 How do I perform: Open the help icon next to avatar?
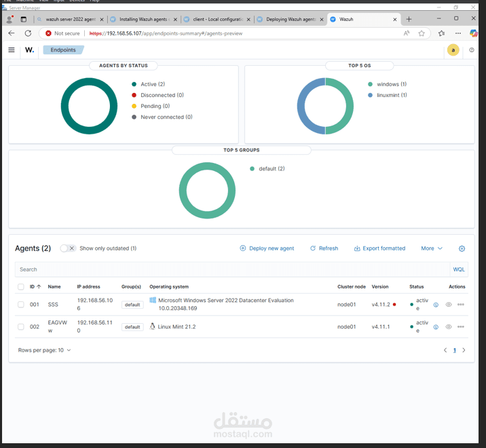(472, 50)
